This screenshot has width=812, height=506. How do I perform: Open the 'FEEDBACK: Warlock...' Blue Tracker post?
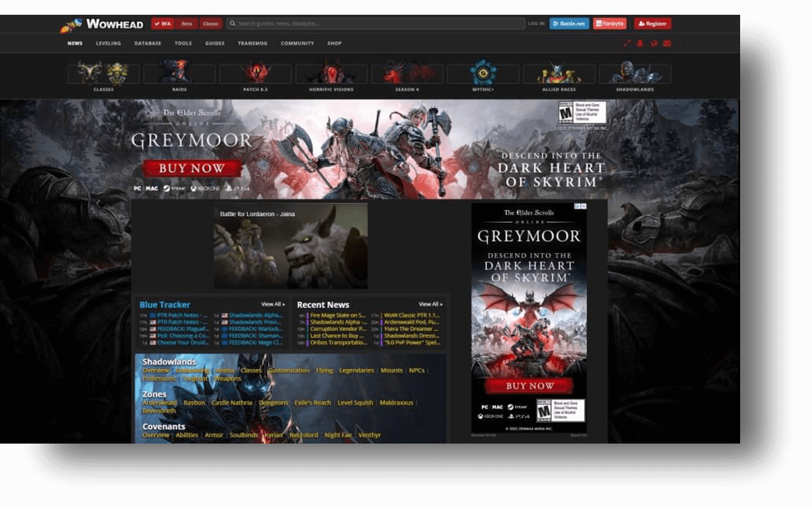coord(256,329)
